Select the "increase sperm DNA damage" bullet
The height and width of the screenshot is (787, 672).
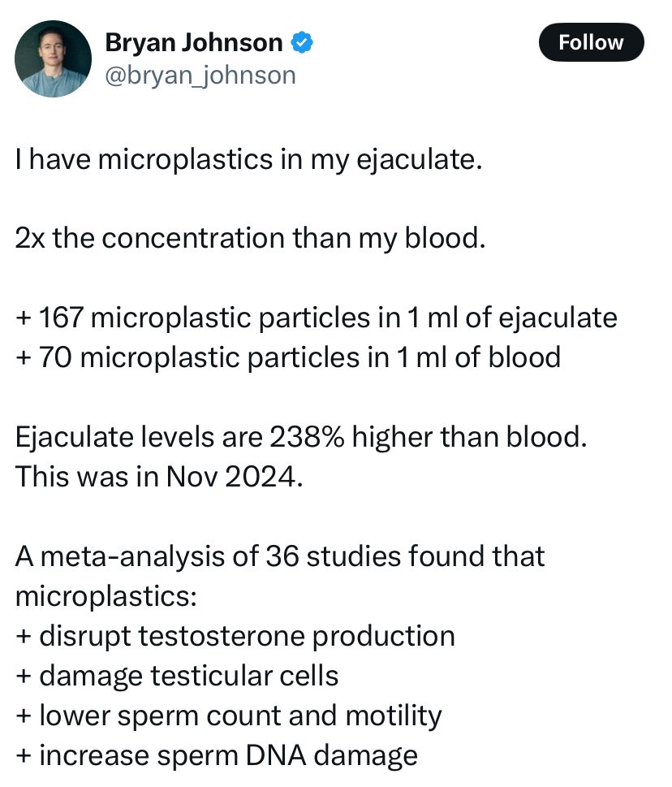tap(216, 754)
